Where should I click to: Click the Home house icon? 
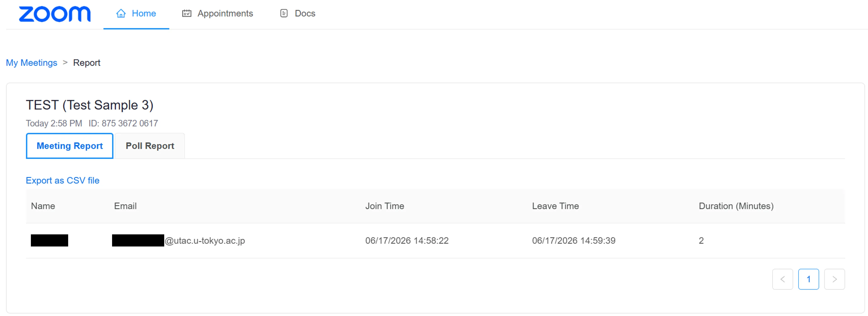[x=121, y=13]
